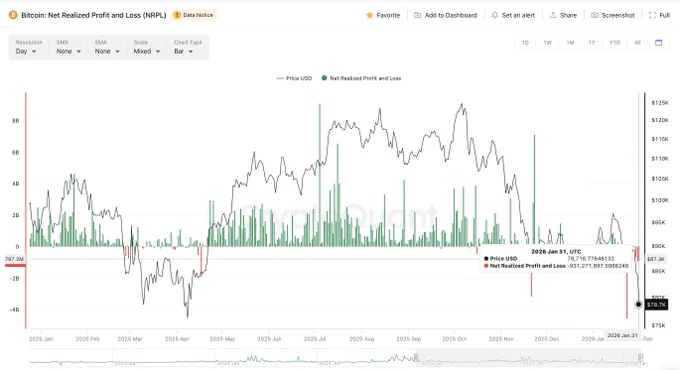Click the 2025 Apr x-axis label
Screen dimensions: 680x370
(x=177, y=339)
